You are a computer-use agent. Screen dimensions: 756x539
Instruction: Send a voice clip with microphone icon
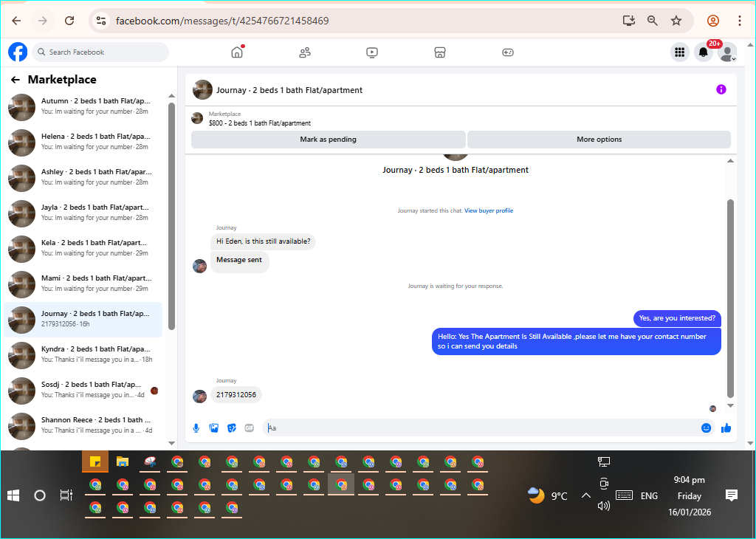point(196,428)
